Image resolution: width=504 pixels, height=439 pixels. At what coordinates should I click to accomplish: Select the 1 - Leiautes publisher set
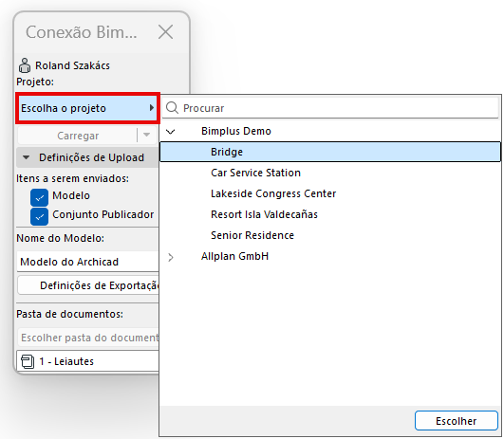pyautogui.click(x=87, y=361)
